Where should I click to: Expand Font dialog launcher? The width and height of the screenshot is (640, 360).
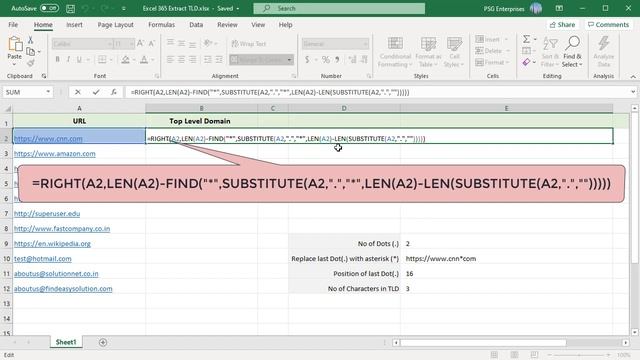pos(157,76)
